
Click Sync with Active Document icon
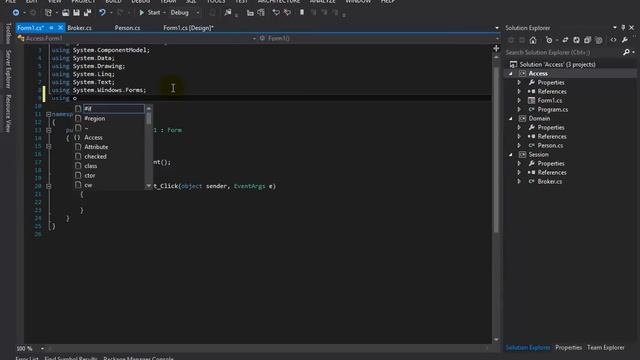(565, 40)
